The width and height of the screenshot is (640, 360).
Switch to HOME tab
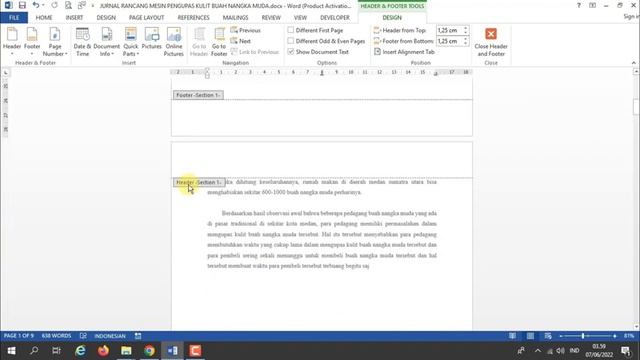44,18
